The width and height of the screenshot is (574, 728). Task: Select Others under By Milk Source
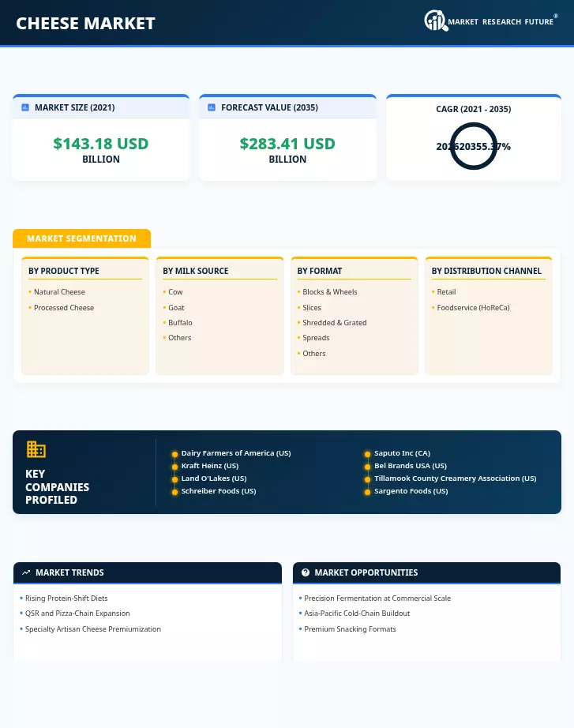(180, 338)
